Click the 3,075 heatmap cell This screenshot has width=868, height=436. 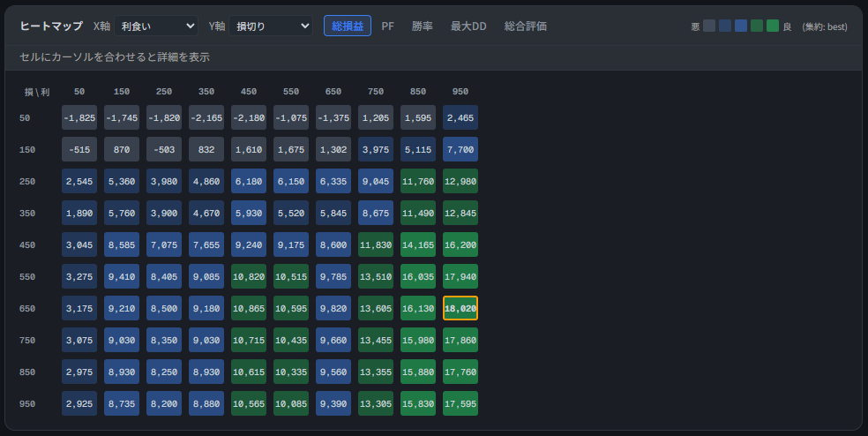79,340
